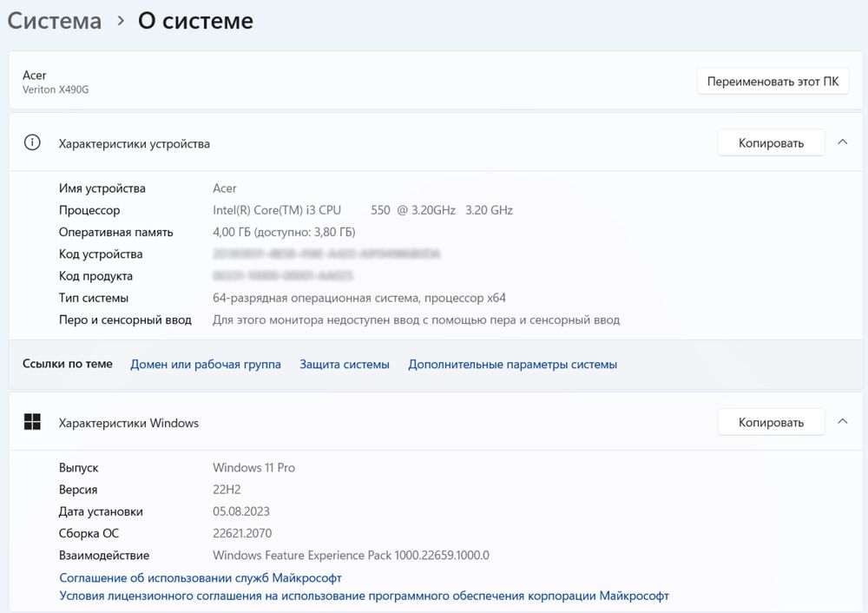Select the Veriton X490G model text
868x613 pixels.
point(56,89)
